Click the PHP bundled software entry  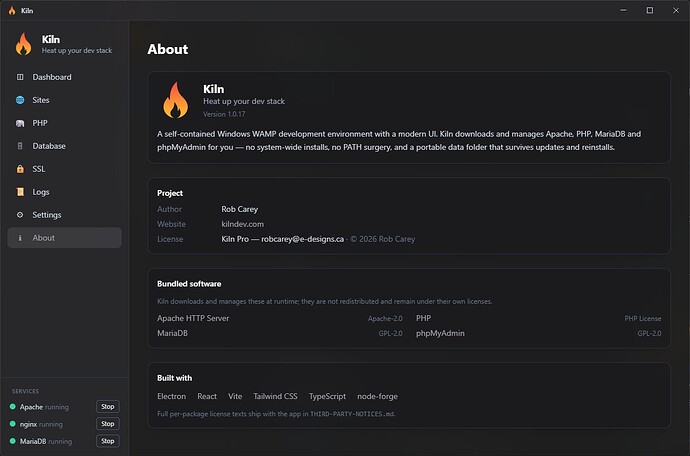[423, 318]
